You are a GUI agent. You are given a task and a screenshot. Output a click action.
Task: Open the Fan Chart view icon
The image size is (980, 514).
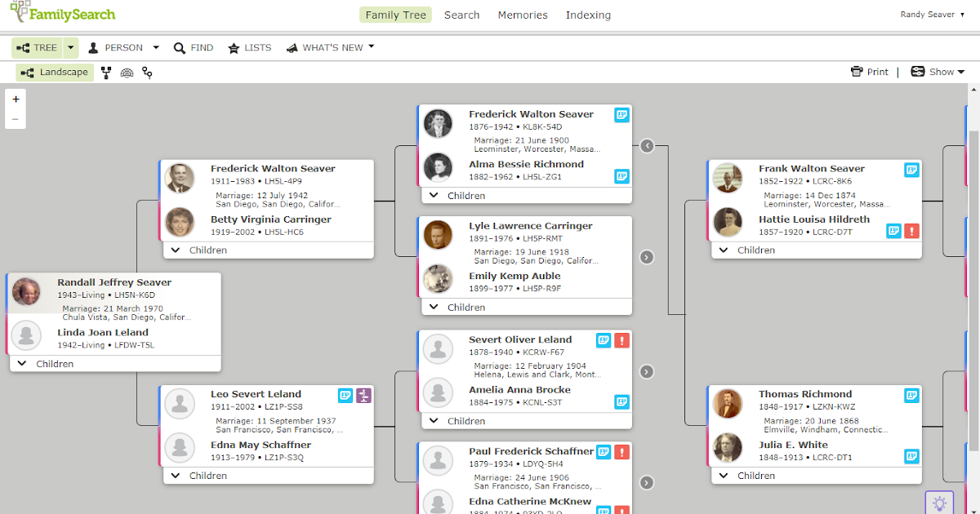click(x=127, y=73)
